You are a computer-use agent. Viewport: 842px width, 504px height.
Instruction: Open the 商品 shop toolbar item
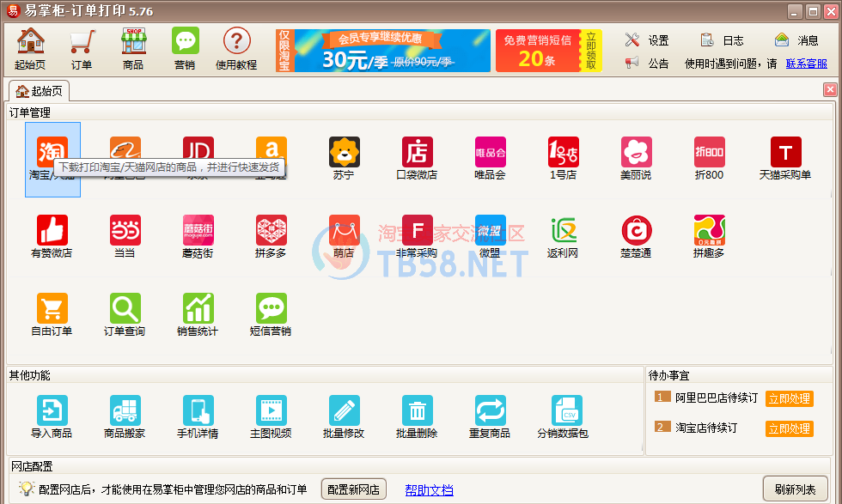133,50
